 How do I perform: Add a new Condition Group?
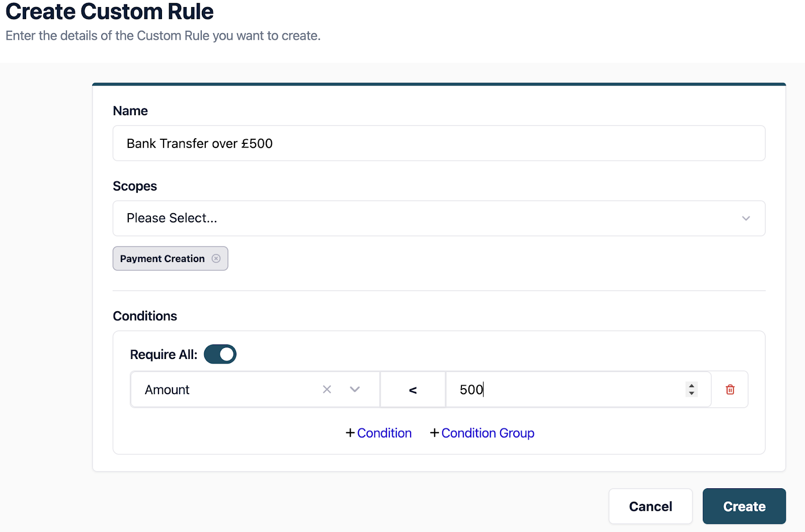482,433
